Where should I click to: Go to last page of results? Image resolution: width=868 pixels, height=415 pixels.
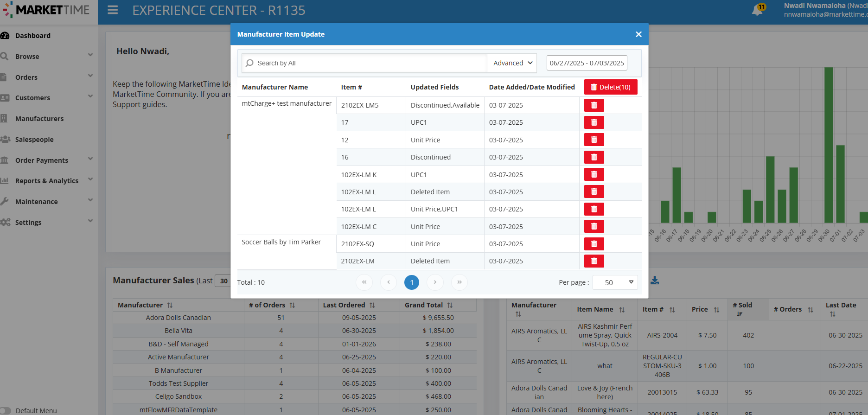click(x=460, y=282)
